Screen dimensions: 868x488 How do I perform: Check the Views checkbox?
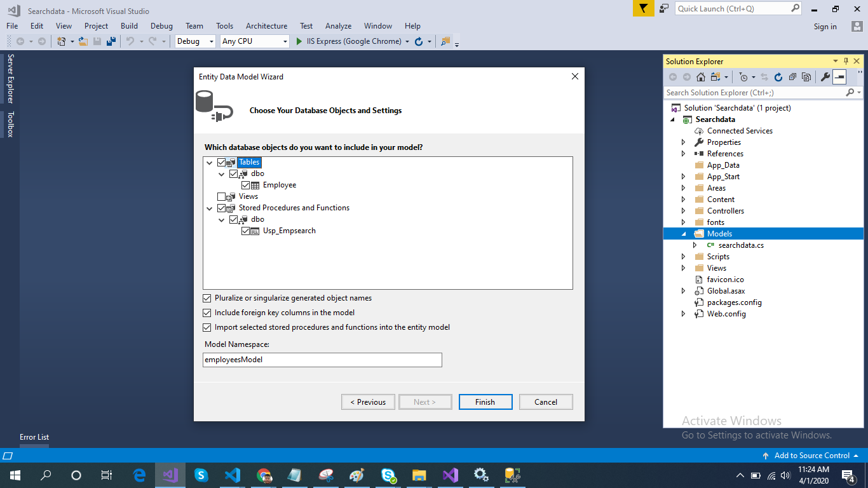[222, 197]
